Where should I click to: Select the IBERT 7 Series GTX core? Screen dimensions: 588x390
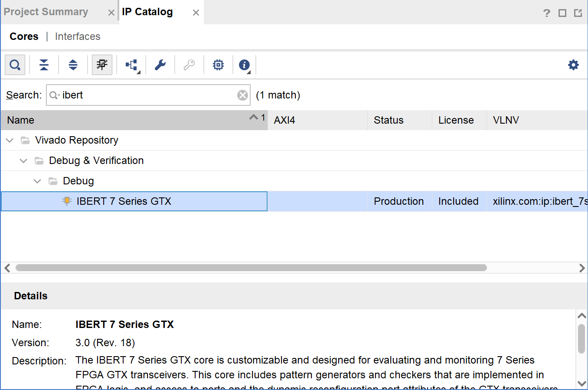pos(124,201)
